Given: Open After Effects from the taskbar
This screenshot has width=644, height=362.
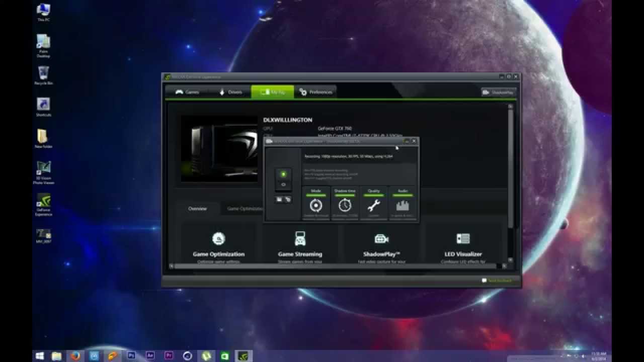Looking at the screenshot, I should coord(150,356).
